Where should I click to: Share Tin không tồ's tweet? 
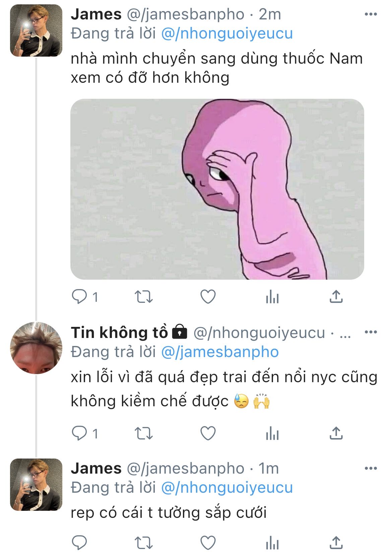(x=336, y=433)
